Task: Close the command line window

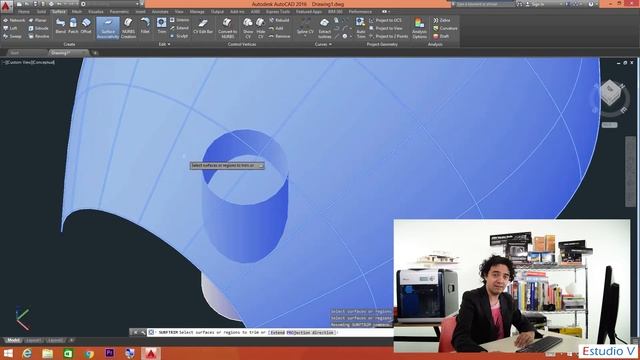Action: click(x=135, y=332)
